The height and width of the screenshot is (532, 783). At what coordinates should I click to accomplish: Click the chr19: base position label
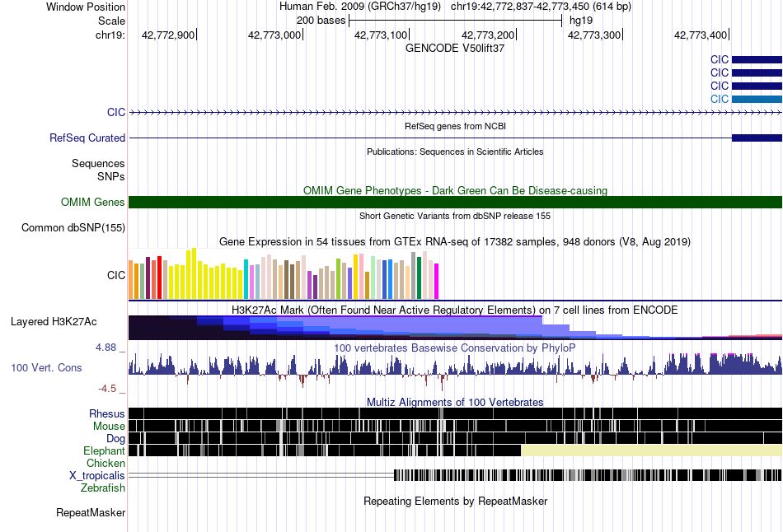[x=110, y=35]
